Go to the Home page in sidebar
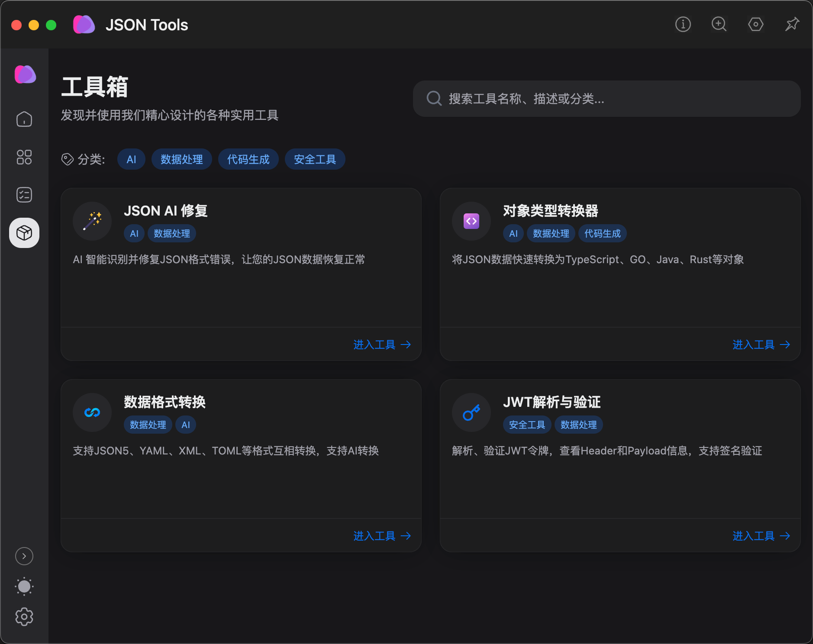This screenshot has width=813, height=644. point(24,119)
